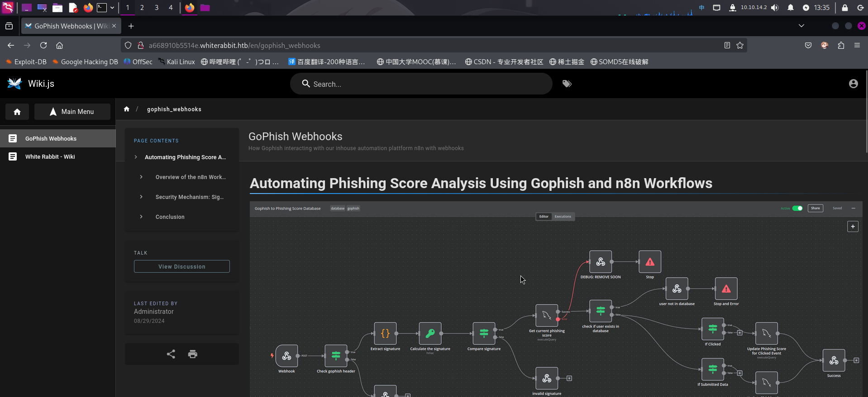This screenshot has width=868, height=397.
Task: Click the View Discussion button
Action: tap(182, 266)
